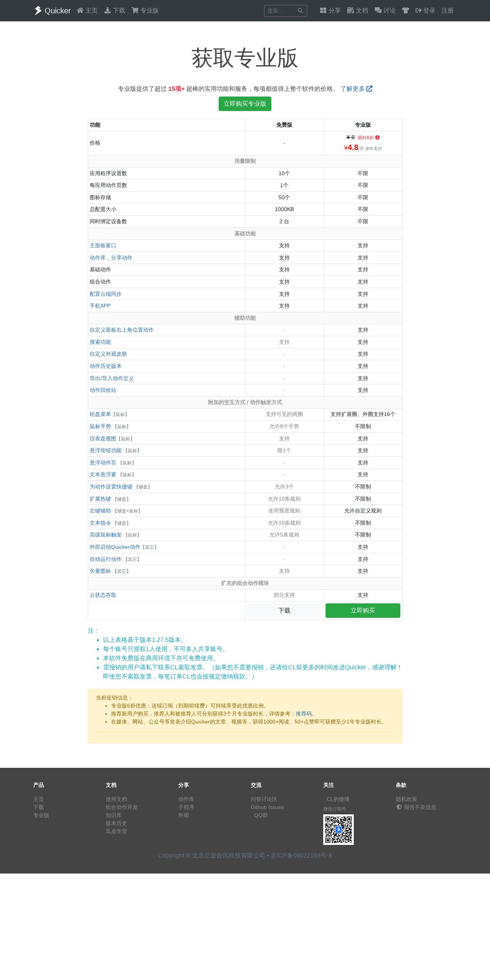Open footer link Github Issues
490x980 pixels.
(x=267, y=807)
